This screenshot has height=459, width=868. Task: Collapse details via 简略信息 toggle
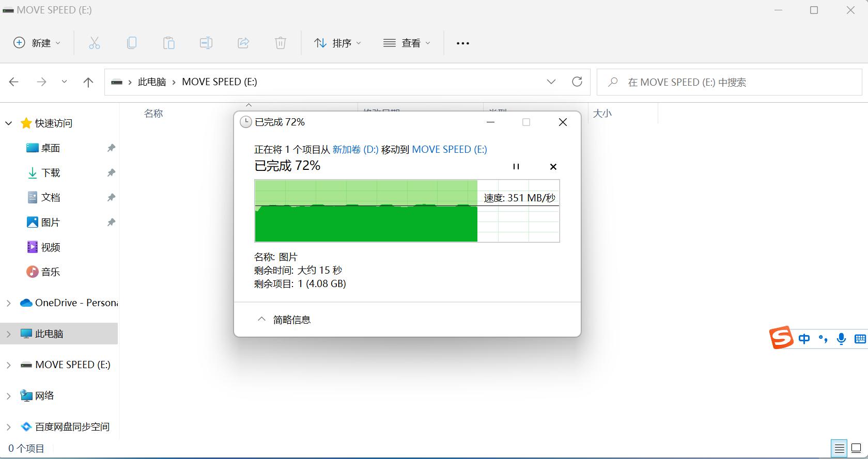tap(284, 320)
